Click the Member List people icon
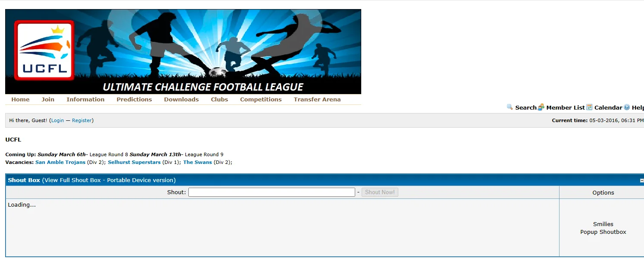Screen dimensions: 644x258 tap(541, 107)
